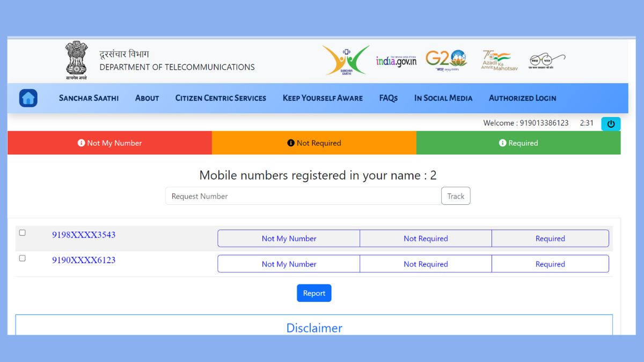Click the Swachh Bharat spectacles logo
The height and width of the screenshot is (362, 644).
[546, 61]
